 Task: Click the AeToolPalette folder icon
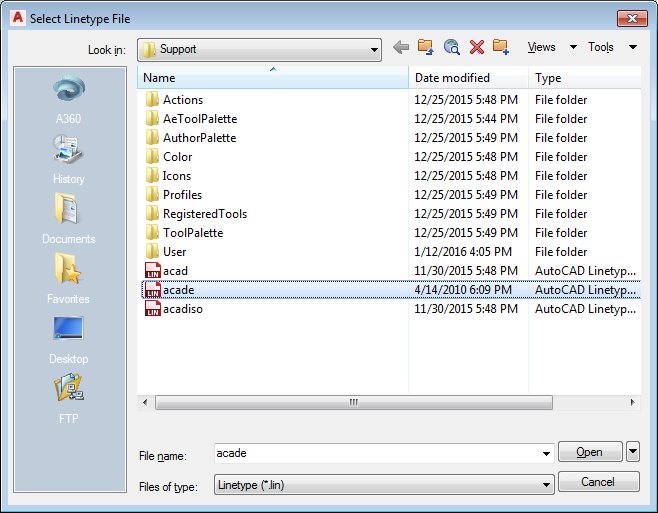coord(152,118)
